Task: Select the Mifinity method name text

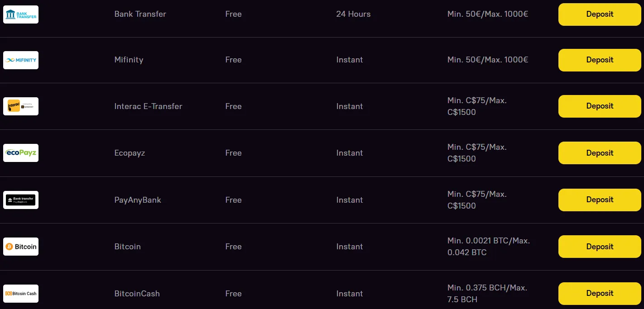Action: coord(129,60)
